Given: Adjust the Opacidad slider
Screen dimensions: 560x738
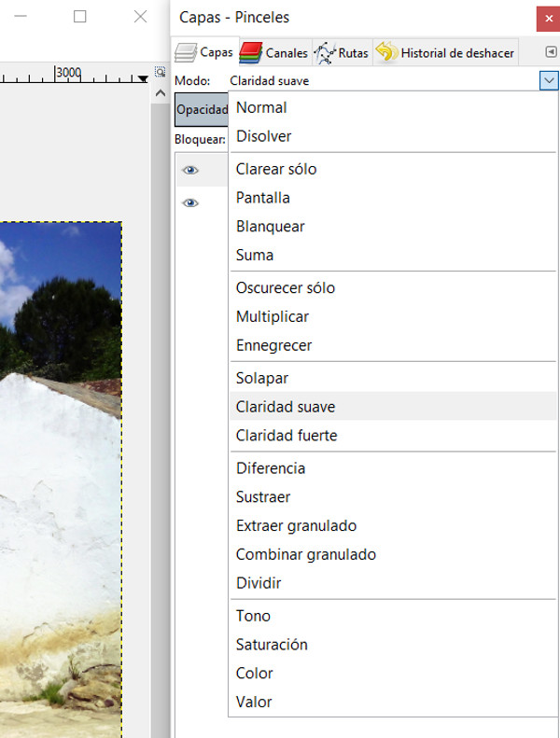Looking at the screenshot, I should pos(202,109).
